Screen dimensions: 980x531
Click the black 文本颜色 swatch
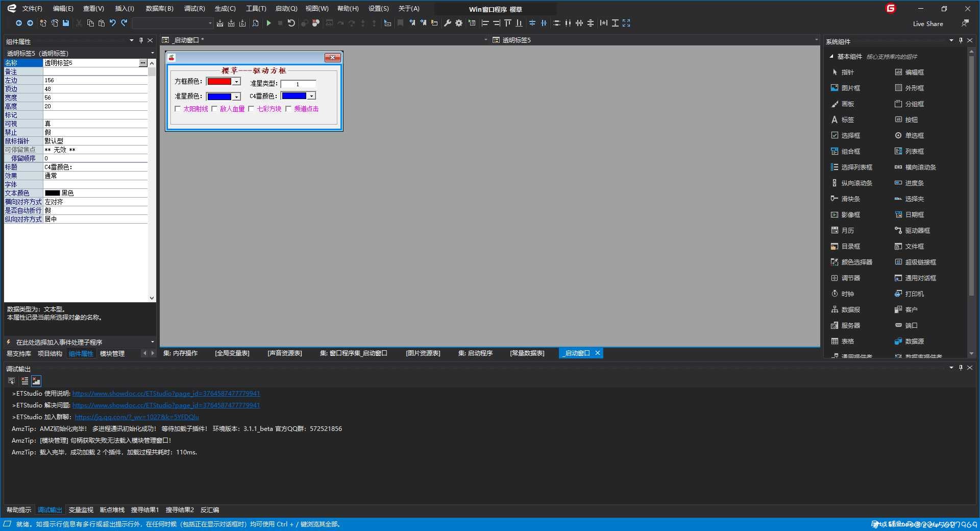[x=53, y=193]
